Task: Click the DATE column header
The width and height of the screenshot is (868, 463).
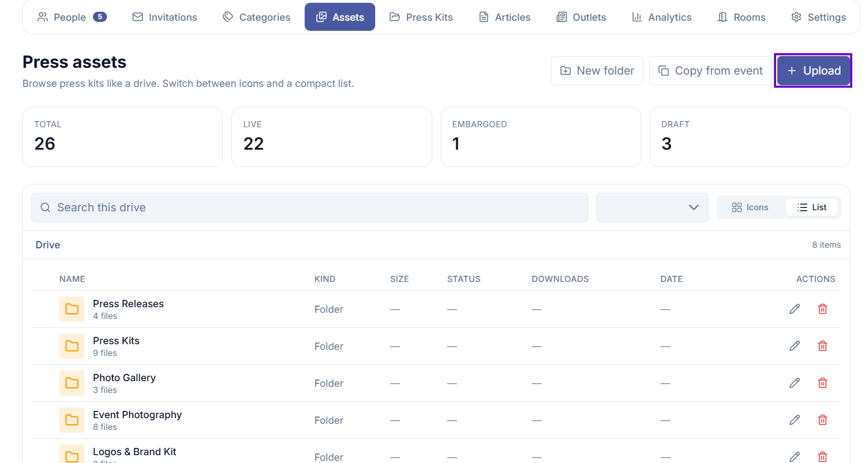Action: click(671, 279)
